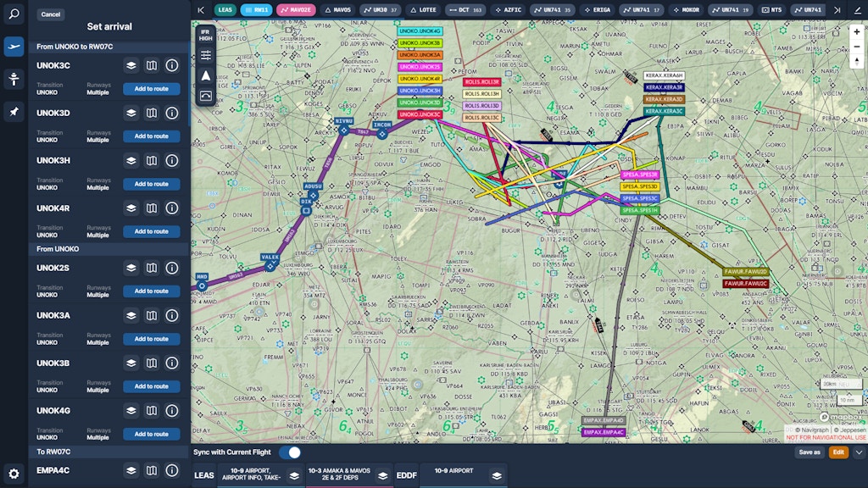Screen dimensions: 868x488
Task: Toggle IFR HIGH map mode
Action: 206,35
